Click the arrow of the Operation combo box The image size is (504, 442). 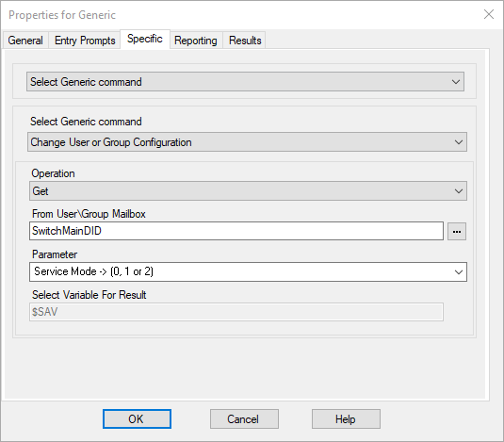(459, 191)
